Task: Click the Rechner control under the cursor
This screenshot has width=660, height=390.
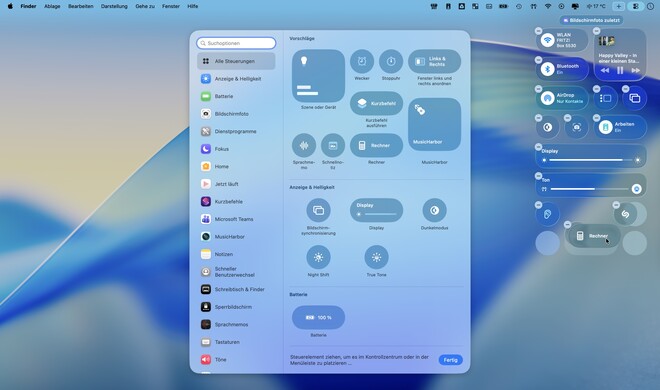Action: (593, 236)
